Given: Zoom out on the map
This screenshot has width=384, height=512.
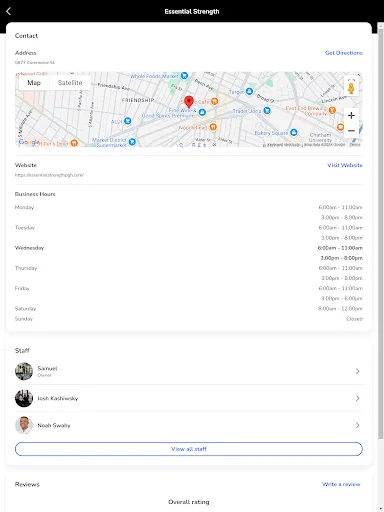Looking at the screenshot, I should [351, 131].
